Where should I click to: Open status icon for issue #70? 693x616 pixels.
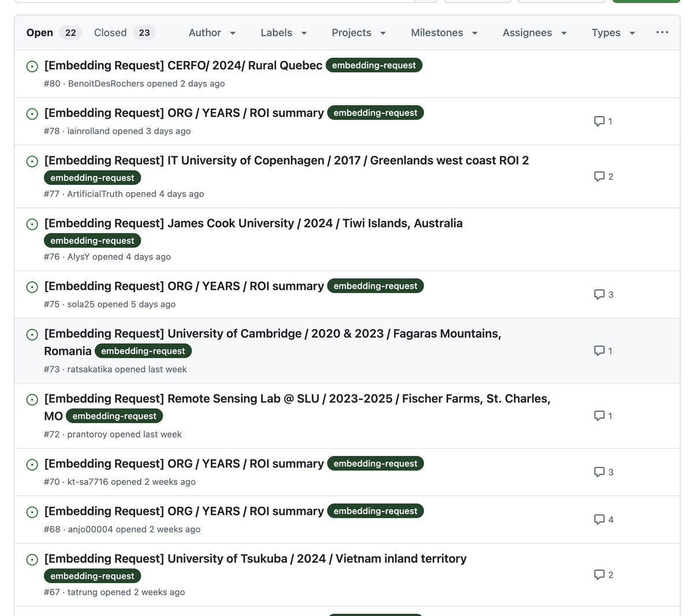(x=32, y=465)
